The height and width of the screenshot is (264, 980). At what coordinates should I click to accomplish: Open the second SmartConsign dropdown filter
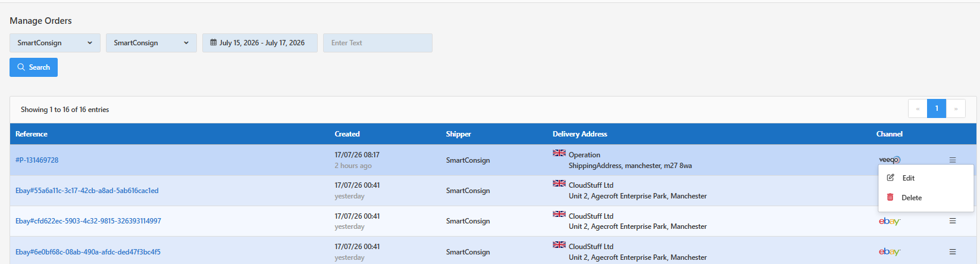151,43
